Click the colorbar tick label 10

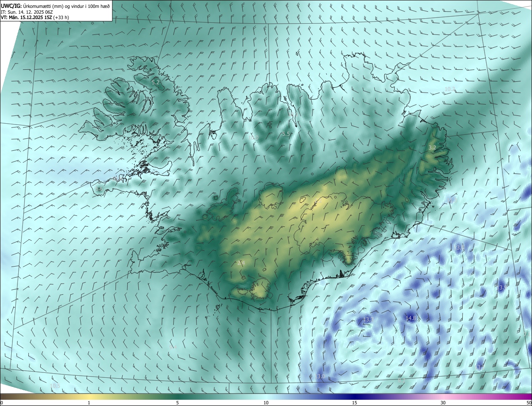coord(266,403)
